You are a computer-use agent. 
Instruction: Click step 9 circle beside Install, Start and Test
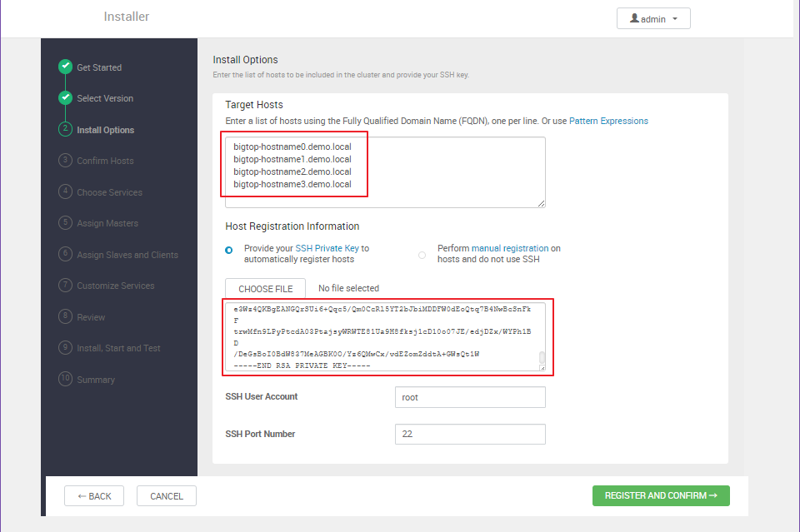(x=65, y=347)
